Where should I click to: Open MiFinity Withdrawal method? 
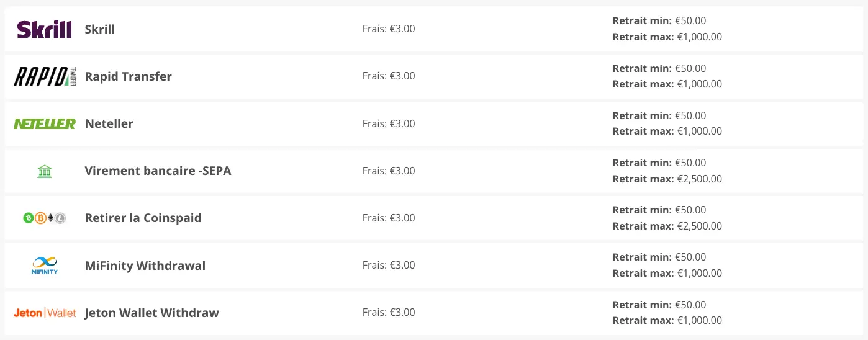pos(145,266)
